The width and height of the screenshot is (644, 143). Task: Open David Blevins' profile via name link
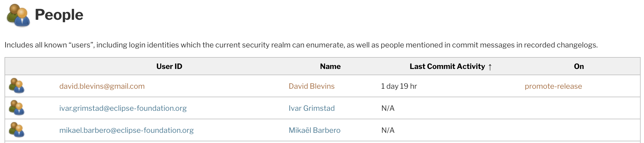coord(312,86)
